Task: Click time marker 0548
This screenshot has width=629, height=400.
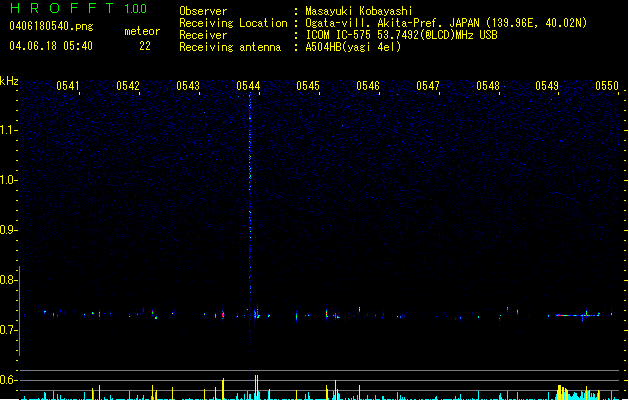Action: [488, 86]
